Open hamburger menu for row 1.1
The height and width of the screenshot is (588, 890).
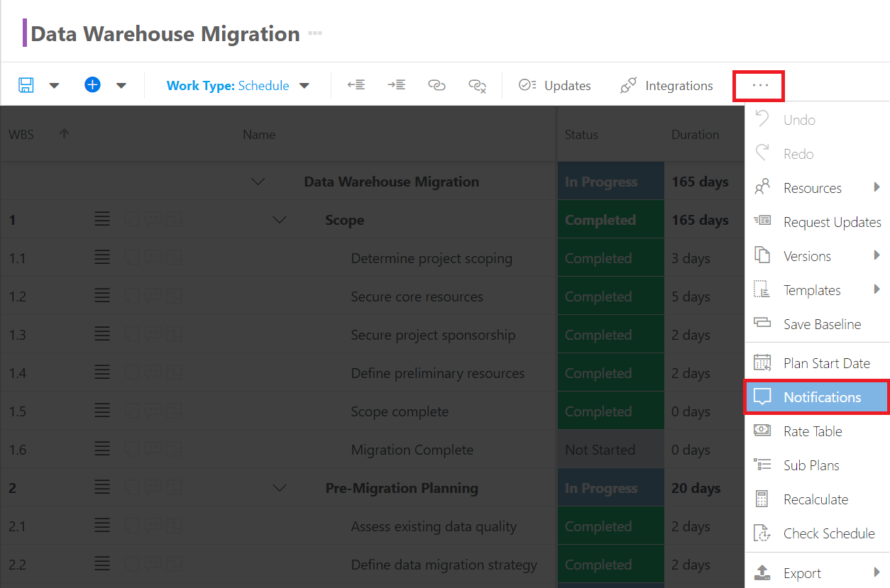pos(102,258)
